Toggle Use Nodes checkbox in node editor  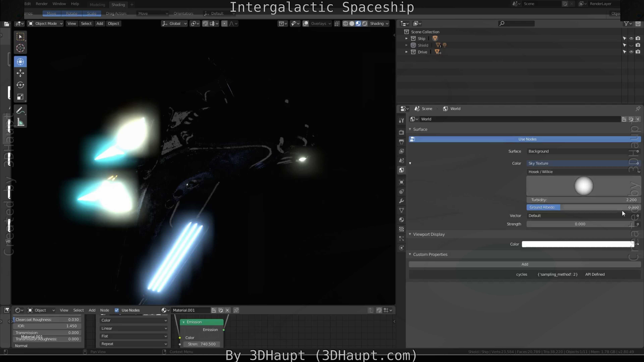[x=117, y=310]
